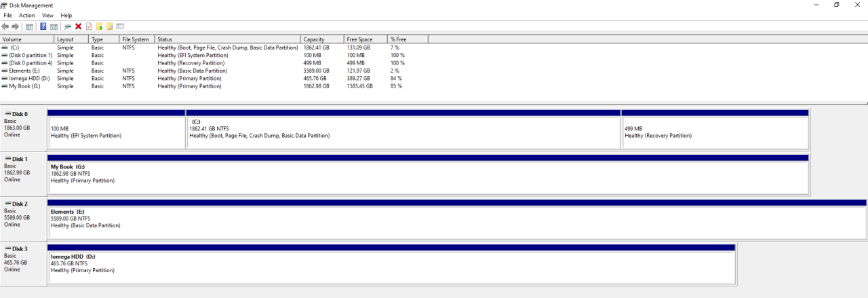Select Elements (E:) row in volume list
This screenshot has height=298, width=868.
coord(24,71)
